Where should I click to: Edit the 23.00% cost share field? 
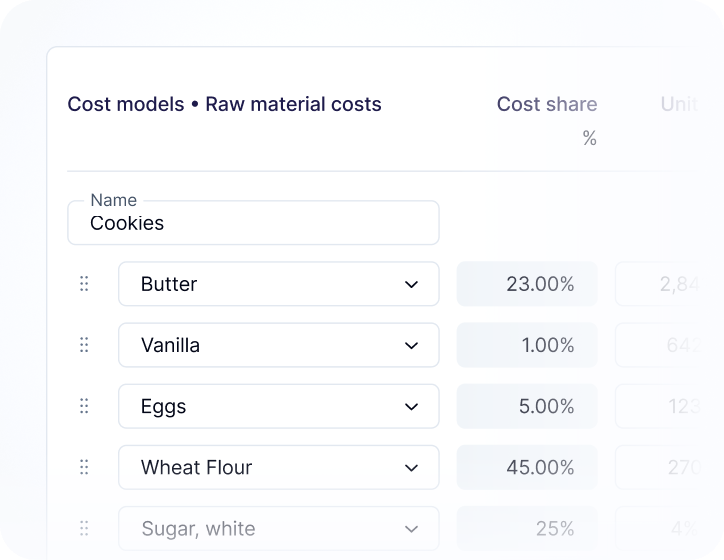527,284
